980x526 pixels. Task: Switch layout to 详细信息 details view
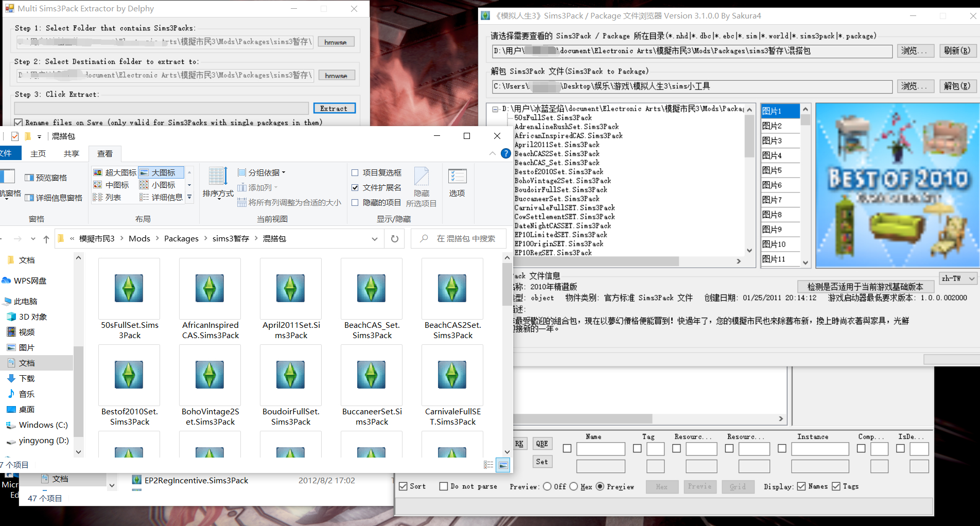tap(161, 197)
